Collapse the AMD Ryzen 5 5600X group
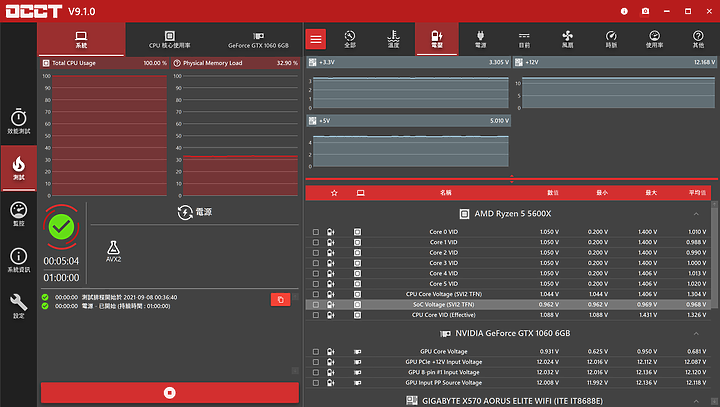The width and height of the screenshot is (720, 407). tap(696, 214)
